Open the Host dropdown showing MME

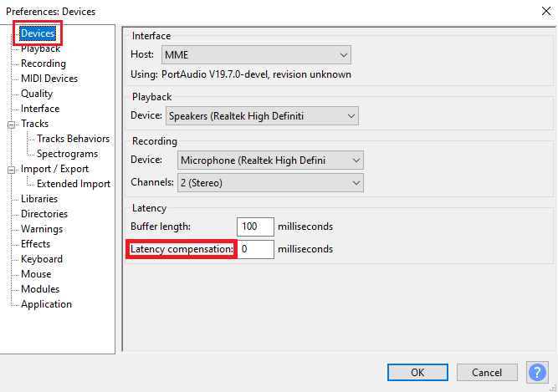click(256, 54)
